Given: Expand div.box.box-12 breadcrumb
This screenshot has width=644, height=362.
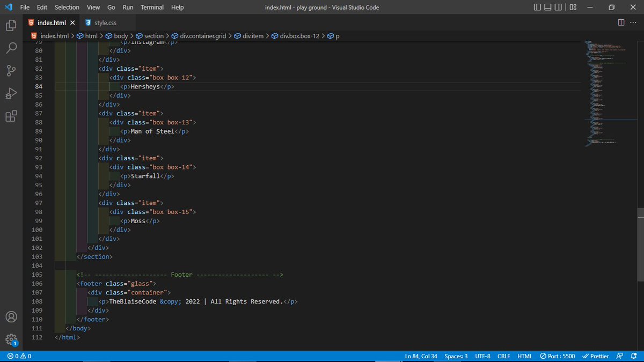Looking at the screenshot, I should (x=295, y=36).
